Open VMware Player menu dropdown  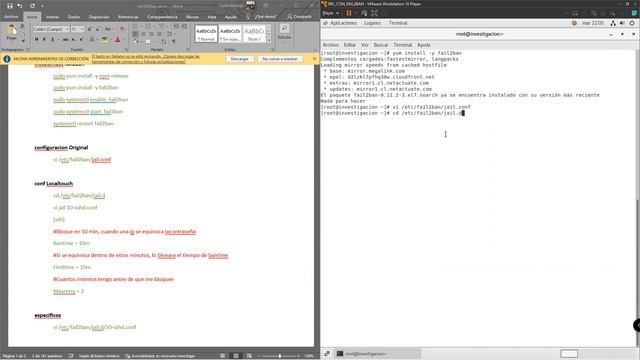click(331, 13)
